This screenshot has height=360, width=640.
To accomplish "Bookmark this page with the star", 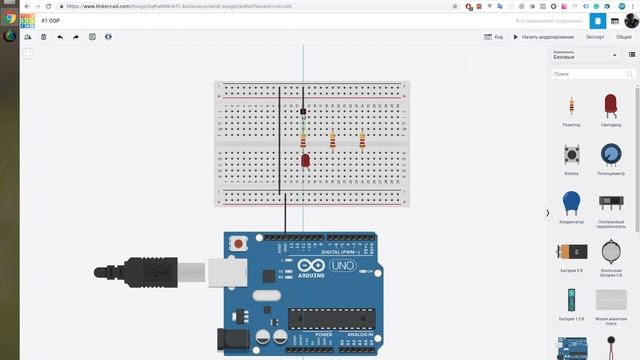I will [455, 6].
